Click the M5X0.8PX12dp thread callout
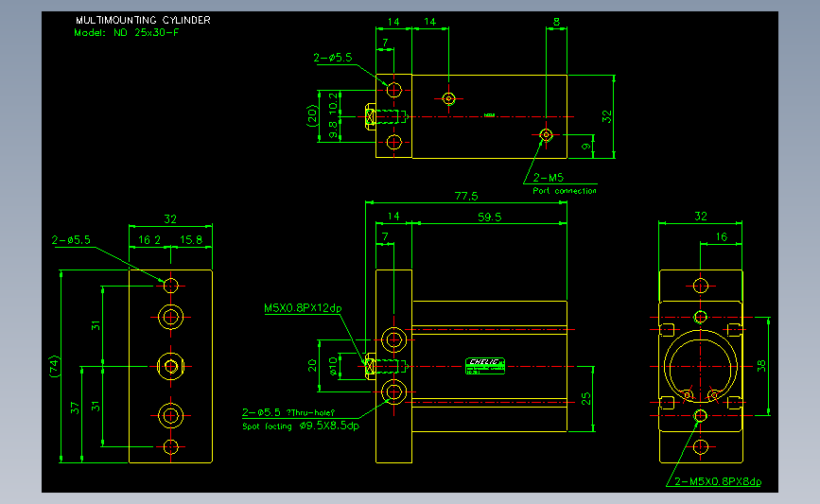The height and width of the screenshot is (504, 820). (303, 308)
